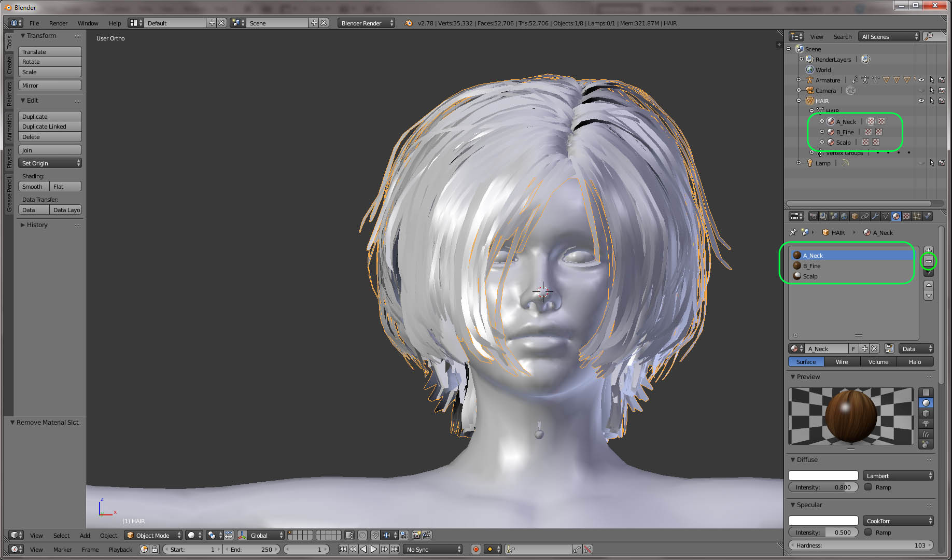Toggle visibility eye of the Armature

tap(921, 80)
